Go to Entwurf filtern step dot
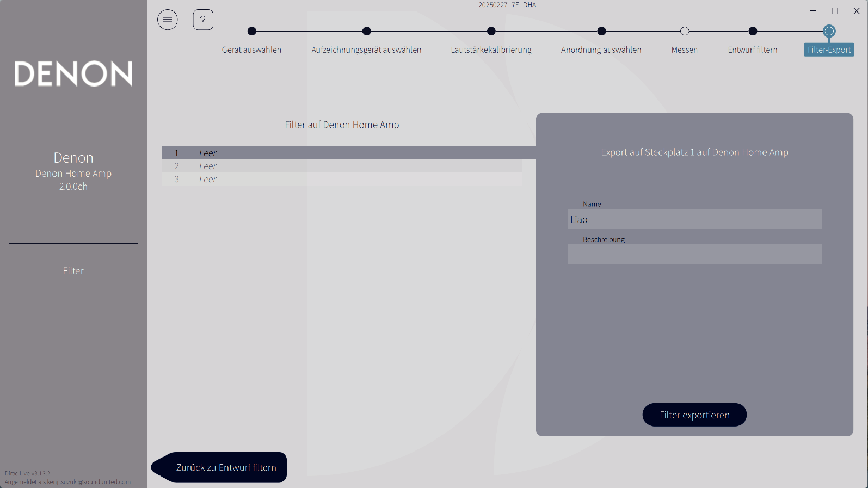The image size is (868, 488). pos(753,32)
